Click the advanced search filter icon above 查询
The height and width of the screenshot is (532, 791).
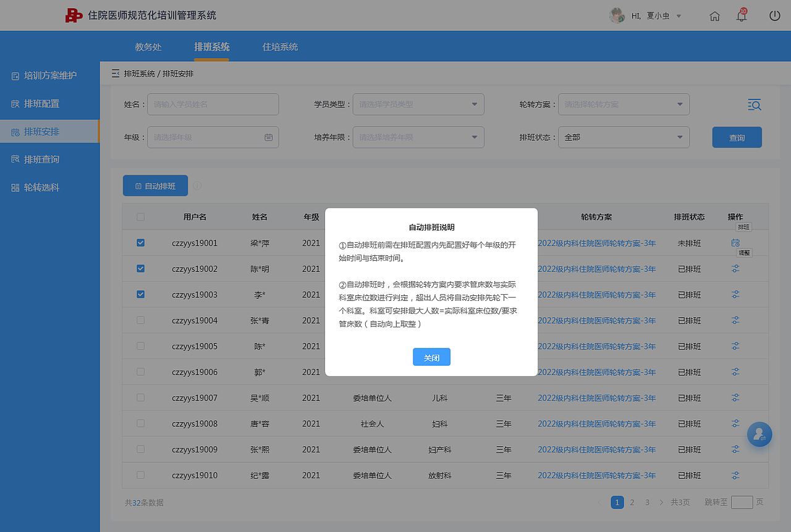[754, 104]
